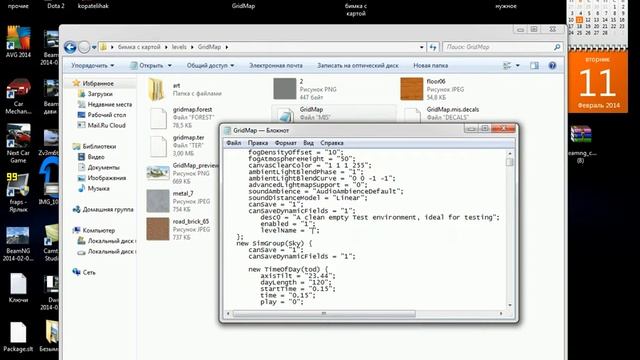Select the Car Mechanic desktop shortcut
The width and height of the screenshot is (640, 360).
18,96
